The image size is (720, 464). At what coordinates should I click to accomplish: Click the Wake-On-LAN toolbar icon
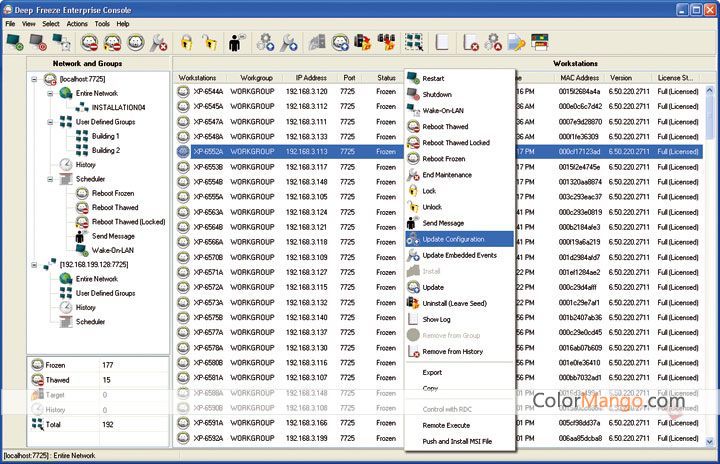tap(61, 43)
